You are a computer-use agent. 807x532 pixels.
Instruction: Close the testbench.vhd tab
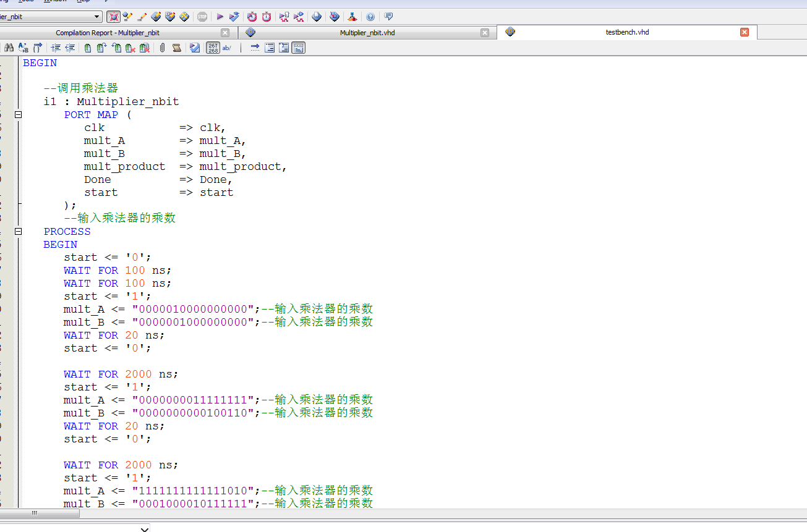pos(745,32)
